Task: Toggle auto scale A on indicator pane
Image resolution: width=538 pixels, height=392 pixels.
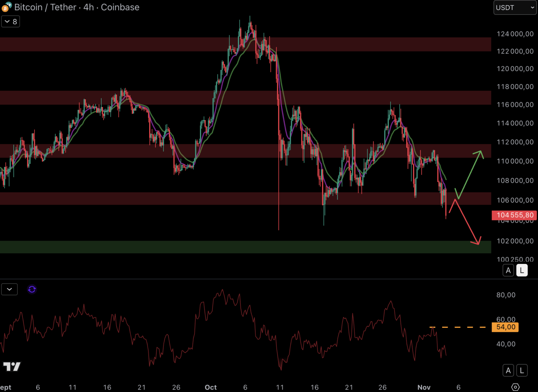Action: pyautogui.click(x=508, y=370)
